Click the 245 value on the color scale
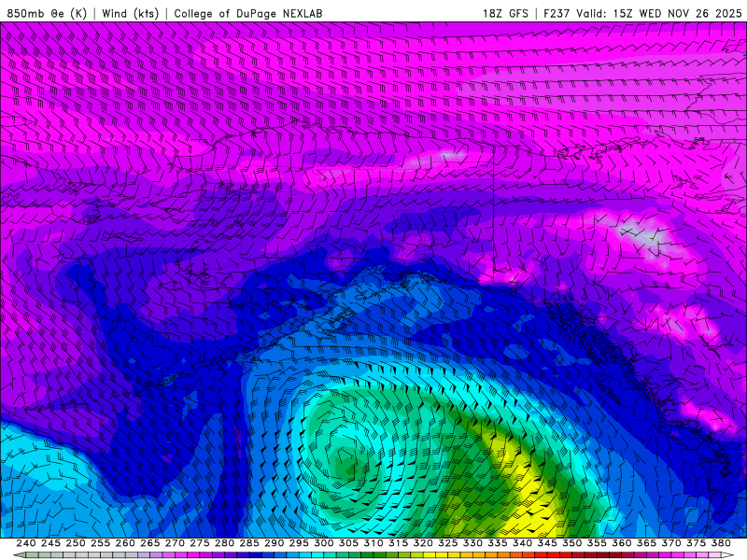 51,543
